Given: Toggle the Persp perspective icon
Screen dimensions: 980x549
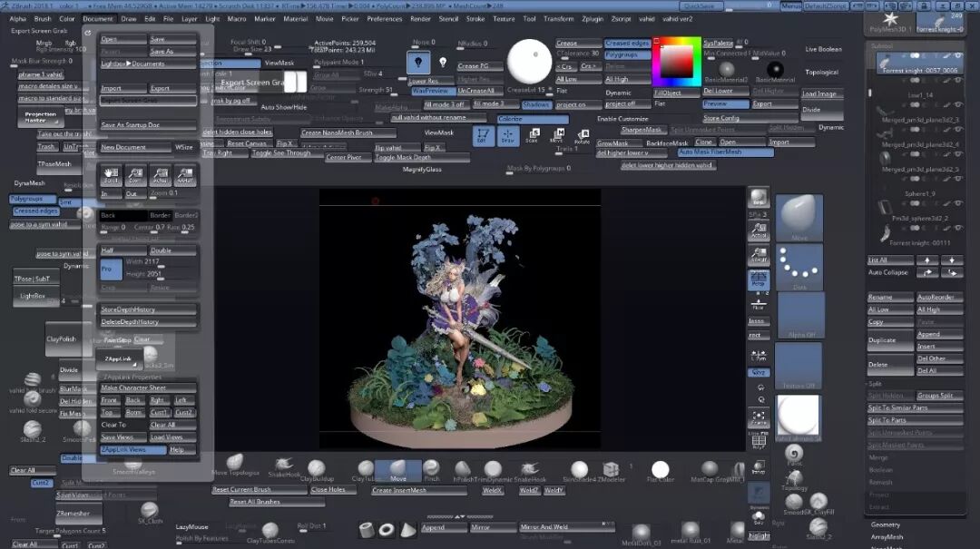Looking at the screenshot, I should [758, 279].
